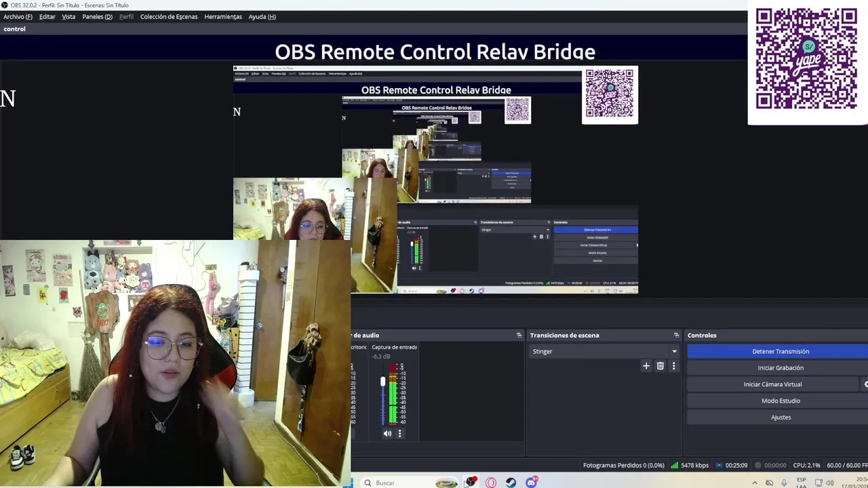The width and height of the screenshot is (868, 488).
Task: Delete the selected scene transition
Action: pyautogui.click(x=660, y=366)
